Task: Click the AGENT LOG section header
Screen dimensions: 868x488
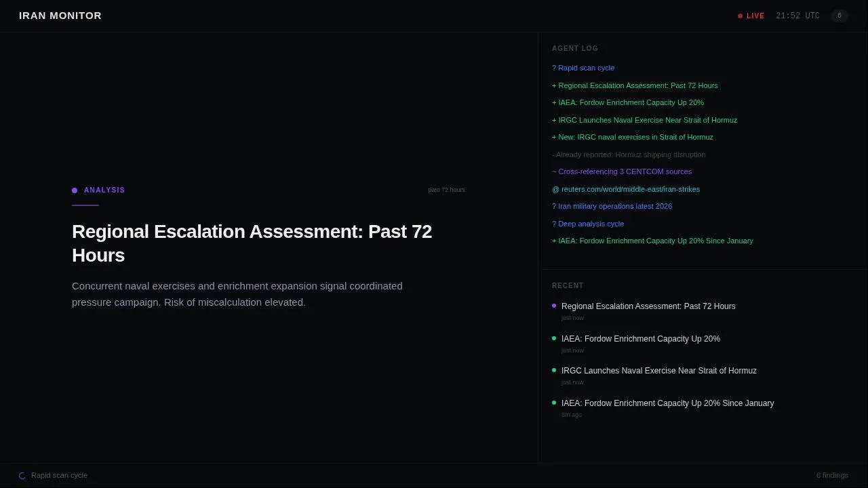Action: pos(575,48)
